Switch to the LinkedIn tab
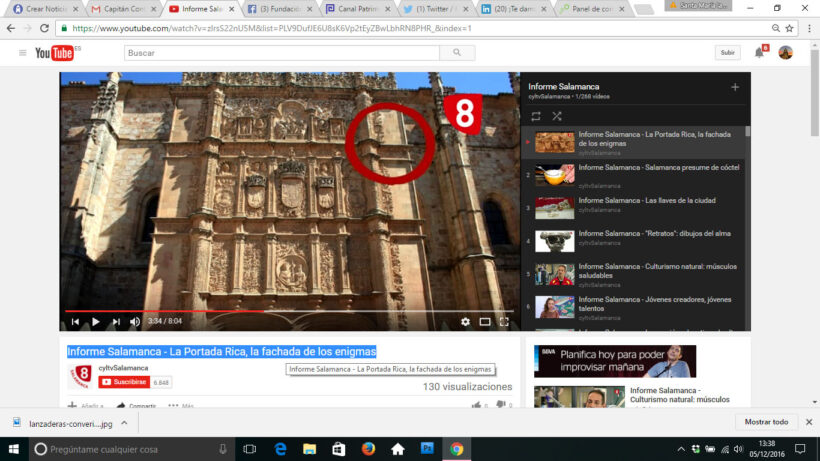820x461 pixels. click(x=514, y=9)
